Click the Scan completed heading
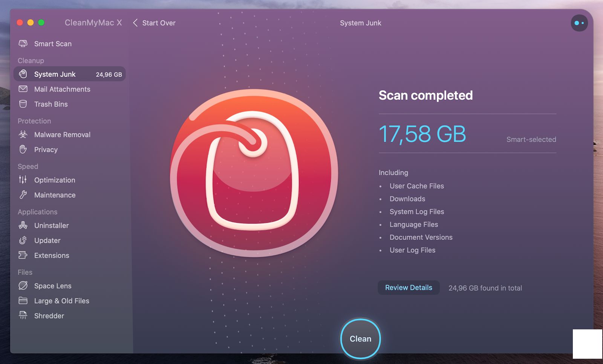The image size is (603, 364). (425, 95)
